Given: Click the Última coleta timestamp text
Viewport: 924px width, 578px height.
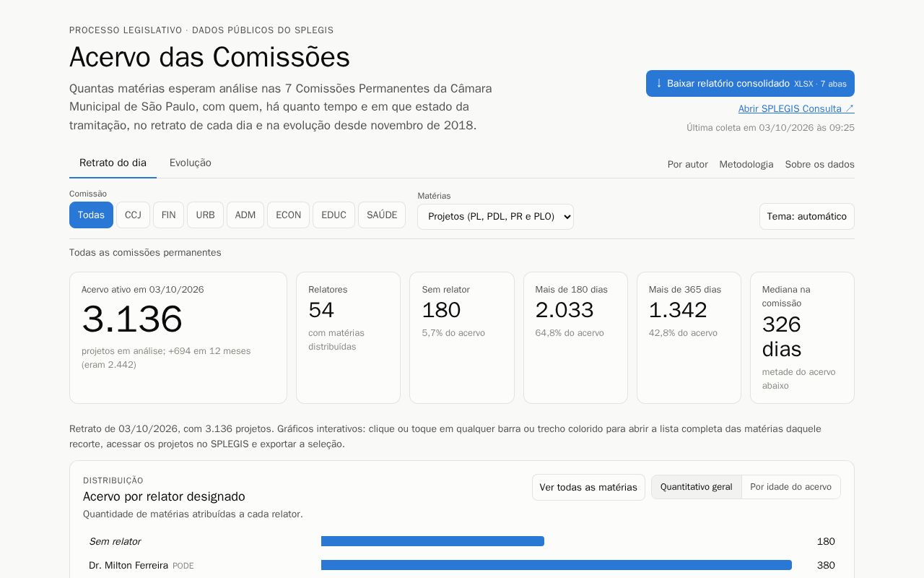Looking at the screenshot, I should click(x=770, y=128).
